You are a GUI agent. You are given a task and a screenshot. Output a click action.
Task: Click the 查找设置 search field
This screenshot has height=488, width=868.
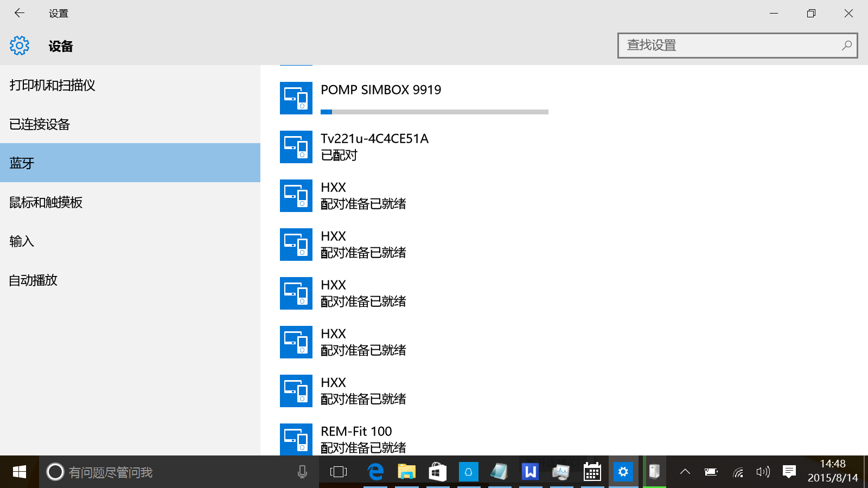point(727,46)
